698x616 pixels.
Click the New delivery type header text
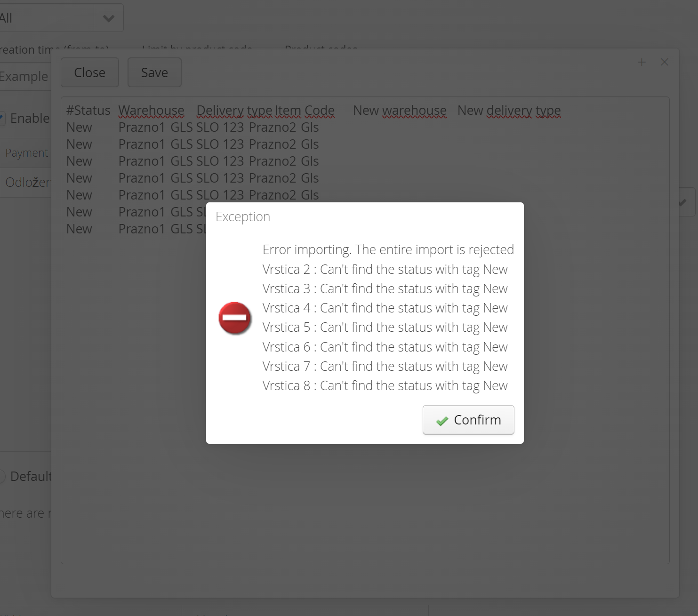(x=509, y=110)
